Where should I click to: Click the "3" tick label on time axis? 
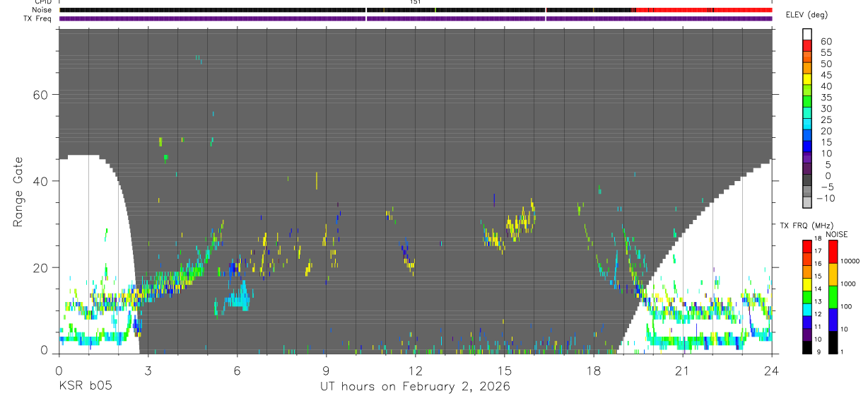tap(148, 370)
